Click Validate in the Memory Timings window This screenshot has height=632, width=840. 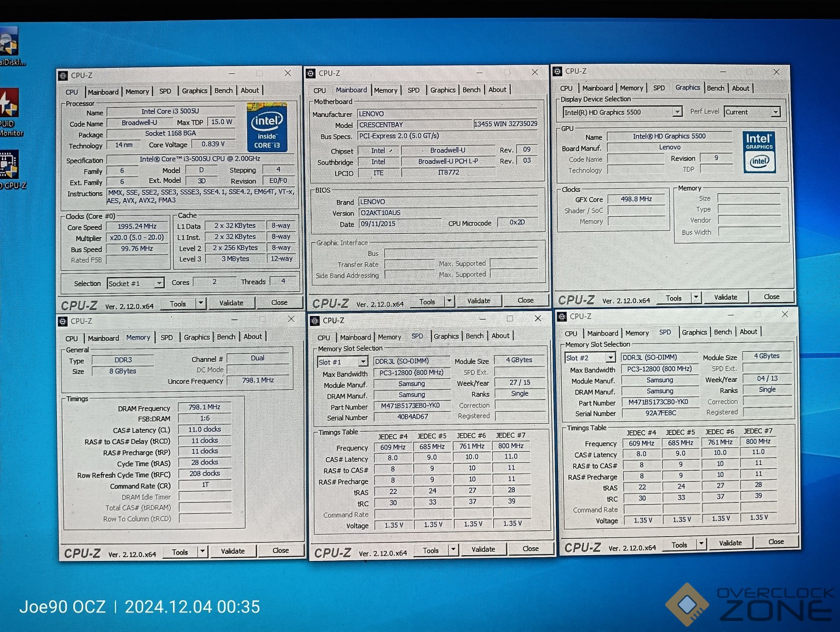[232, 551]
